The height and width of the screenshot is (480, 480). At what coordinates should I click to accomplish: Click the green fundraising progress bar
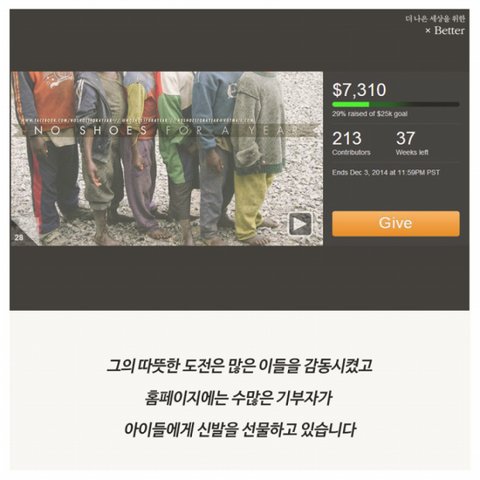(x=395, y=104)
